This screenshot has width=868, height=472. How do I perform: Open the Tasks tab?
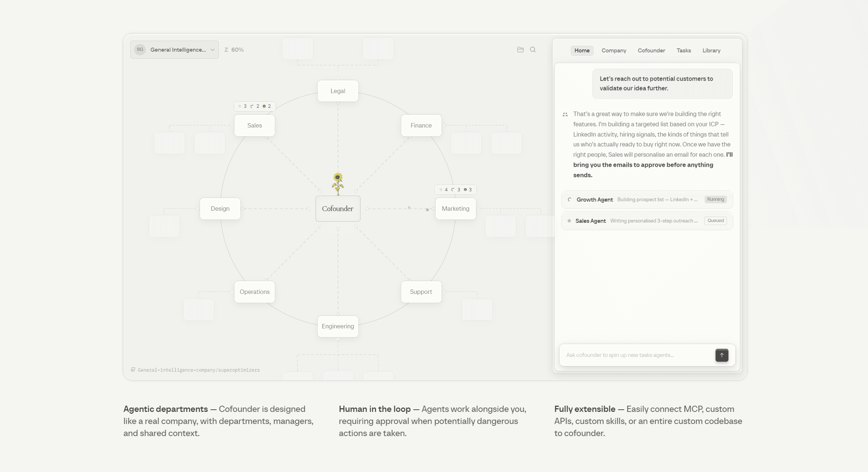point(684,51)
